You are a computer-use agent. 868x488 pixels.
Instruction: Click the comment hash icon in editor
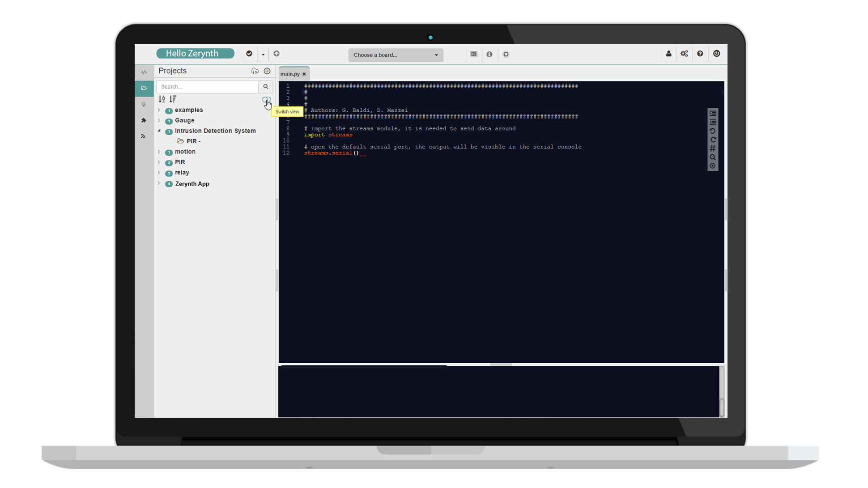point(713,149)
